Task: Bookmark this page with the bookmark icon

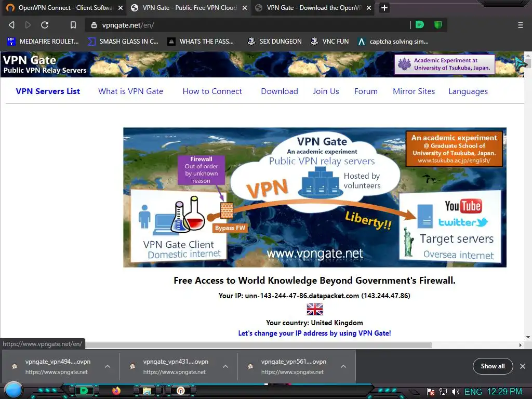Action: tap(73, 25)
